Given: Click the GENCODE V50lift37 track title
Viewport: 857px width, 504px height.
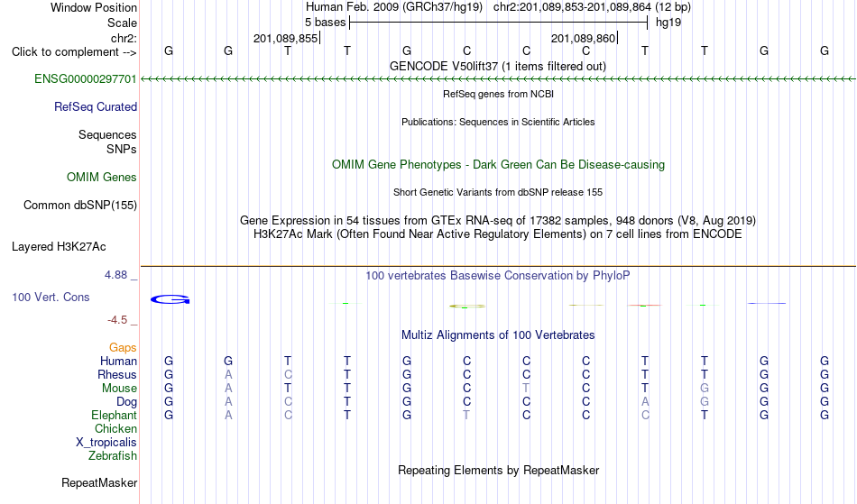Looking at the screenshot, I should pyautogui.click(x=498, y=66).
